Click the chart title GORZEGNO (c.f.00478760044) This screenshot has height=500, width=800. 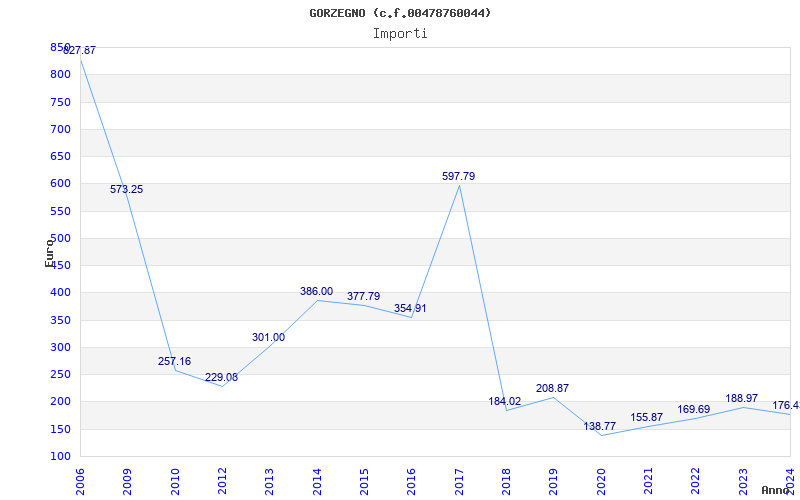tap(400, 13)
